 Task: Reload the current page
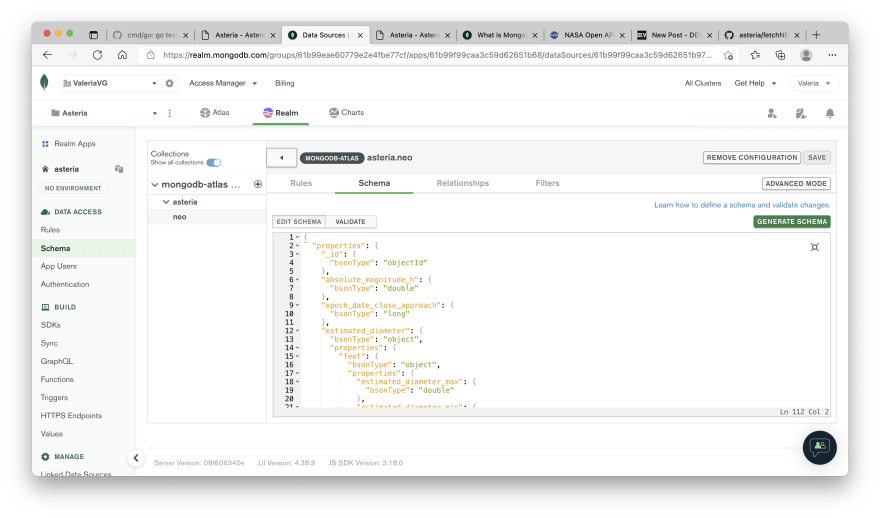(x=98, y=54)
